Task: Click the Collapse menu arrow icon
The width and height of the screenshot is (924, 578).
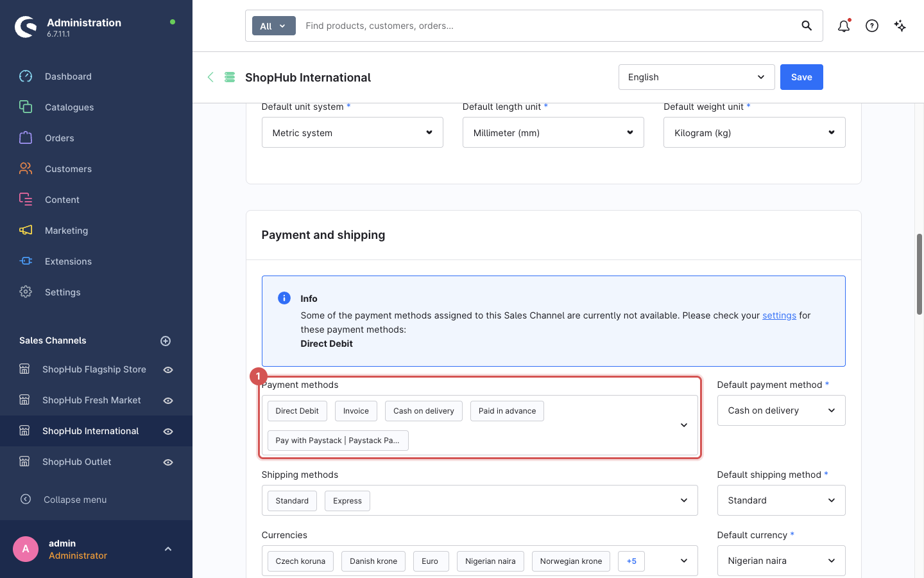Action: 26,499
